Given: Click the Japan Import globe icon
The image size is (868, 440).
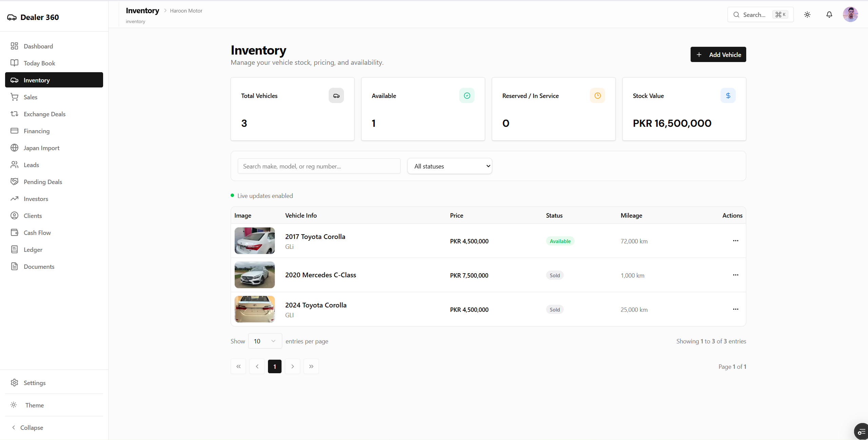Looking at the screenshot, I should click(x=14, y=147).
